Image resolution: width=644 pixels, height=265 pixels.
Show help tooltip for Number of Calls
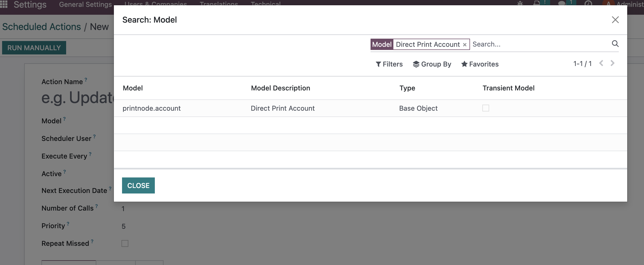[x=97, y=206]
